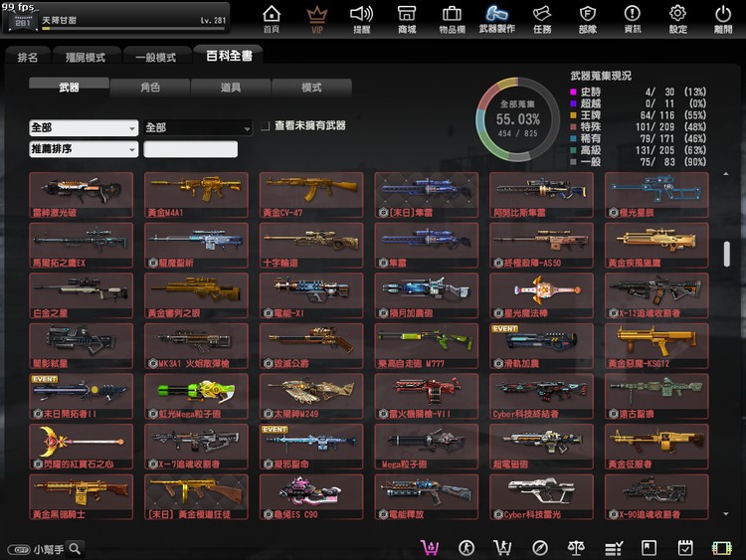Click the 281 level badge emblem
746x560 pixels.
point(23,22)
